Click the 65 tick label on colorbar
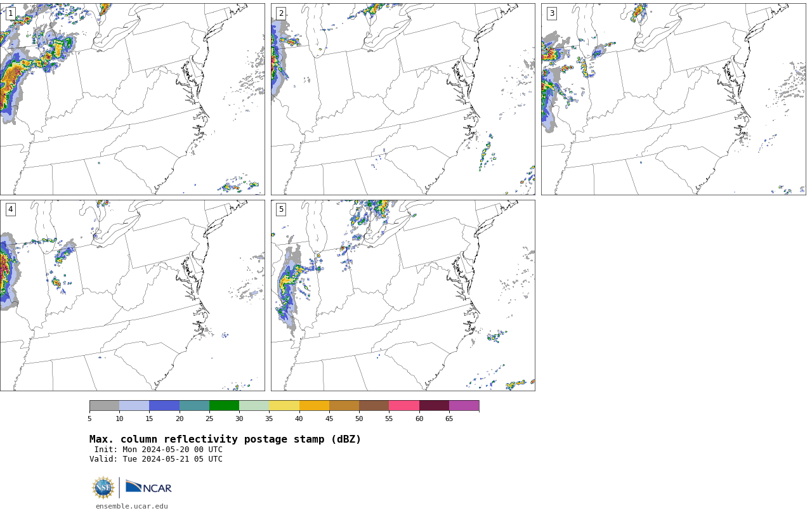The height and width of the screenshot is (513, 812). [x=449, y=419]
